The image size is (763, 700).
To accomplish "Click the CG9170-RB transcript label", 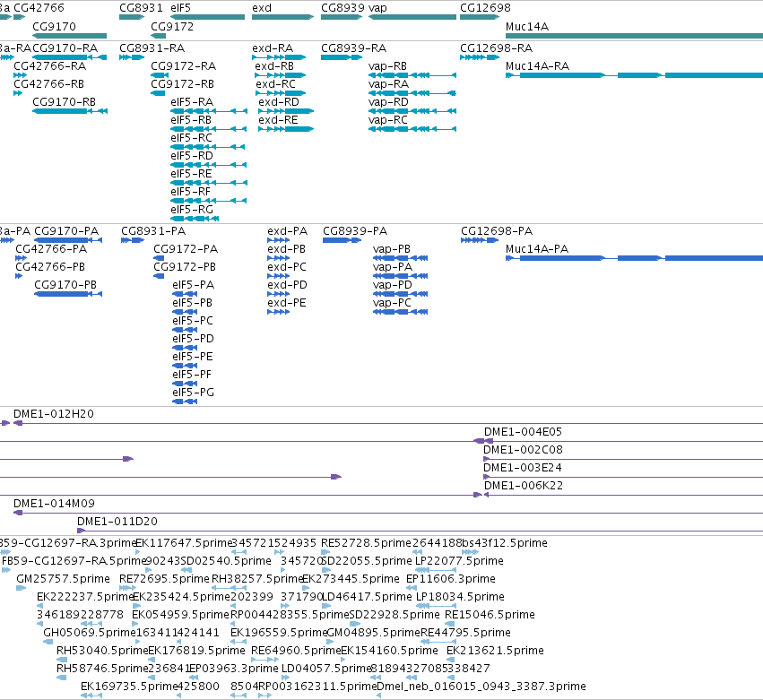I will 64,102.
